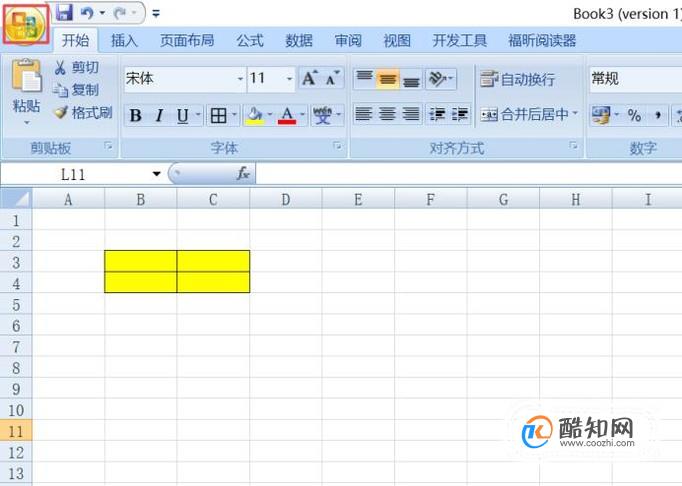
Task: Apply cell borders icon
Action: 218,115
